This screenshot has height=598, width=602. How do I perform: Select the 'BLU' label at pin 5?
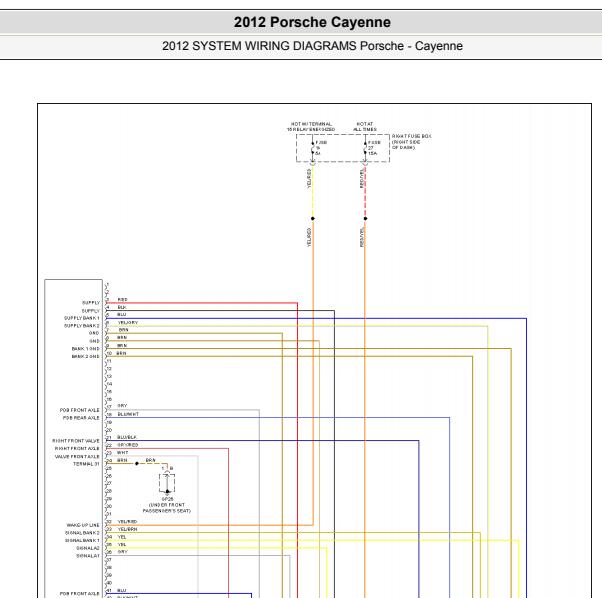[x=122, y=314]
